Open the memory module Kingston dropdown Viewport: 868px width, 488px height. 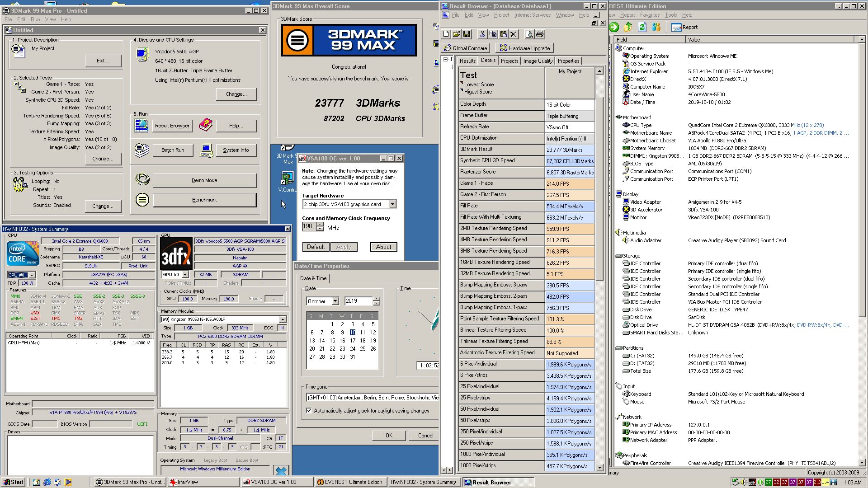283,319
